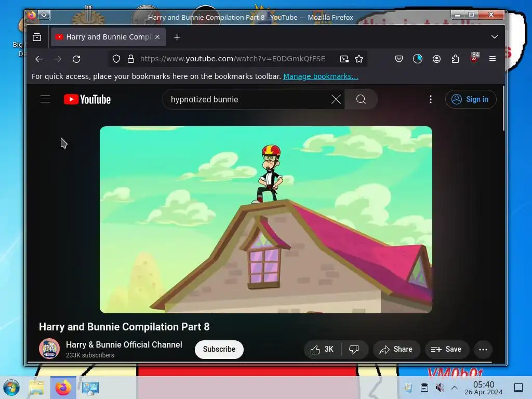
Task: Open the Windows Start menu
Action: 11,388
